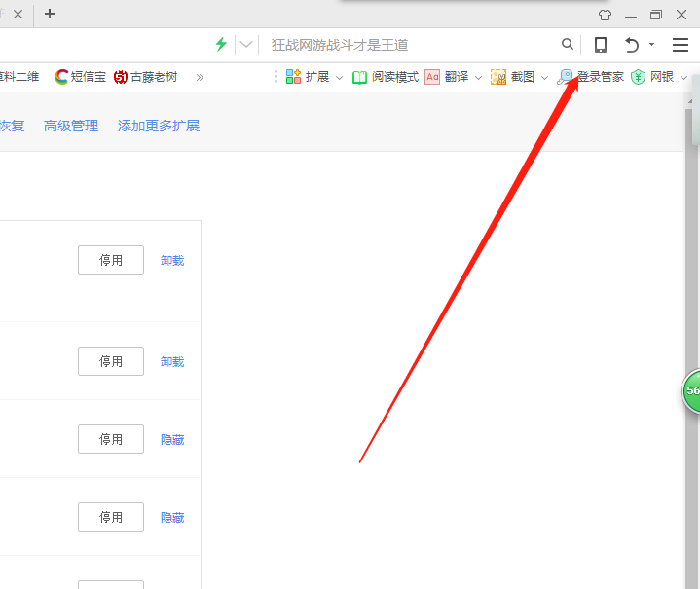Open the main hamburger menu

pyautogui.click(x=681, y=45)
